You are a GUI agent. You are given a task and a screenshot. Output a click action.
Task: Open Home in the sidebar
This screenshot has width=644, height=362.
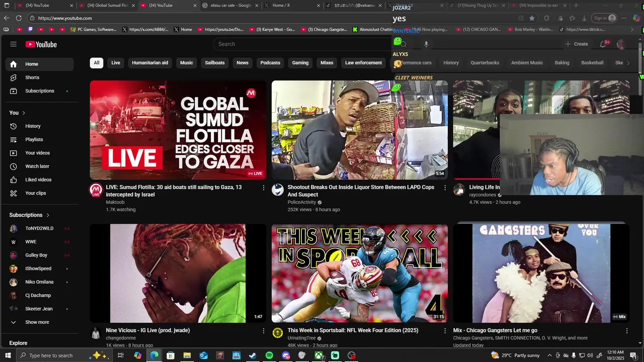[39, 64]
